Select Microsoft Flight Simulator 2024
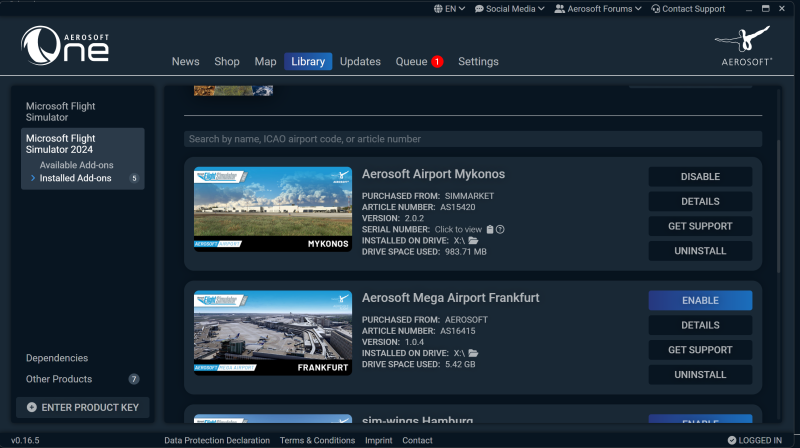 click(x=61, y=144)
